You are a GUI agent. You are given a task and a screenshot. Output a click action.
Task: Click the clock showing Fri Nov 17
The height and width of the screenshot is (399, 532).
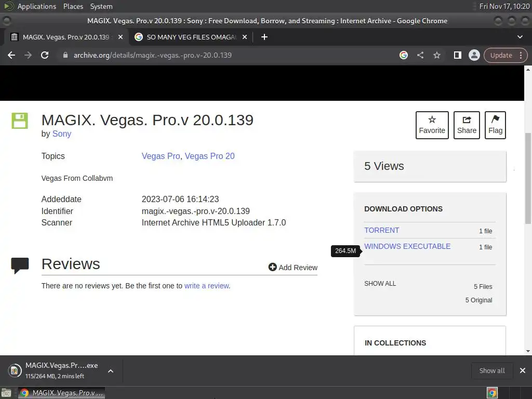[504, 6]
